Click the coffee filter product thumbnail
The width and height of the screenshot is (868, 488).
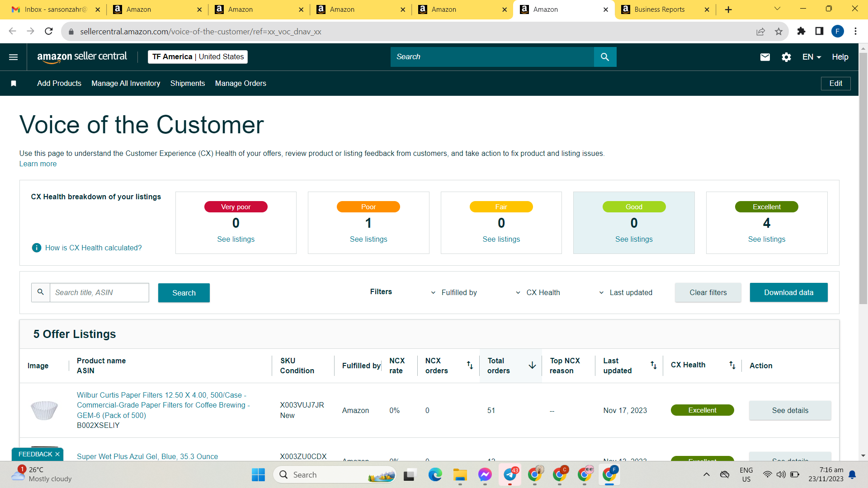coord(44,410)
